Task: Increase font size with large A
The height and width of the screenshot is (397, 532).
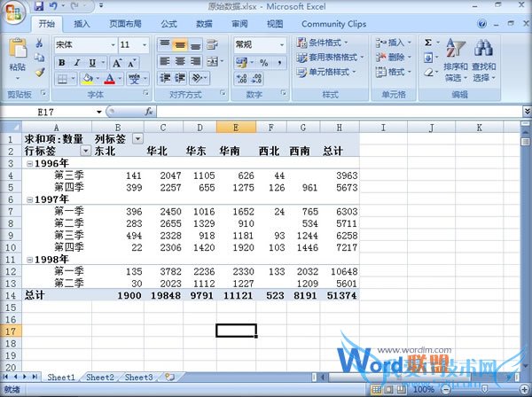Action: 117,63
